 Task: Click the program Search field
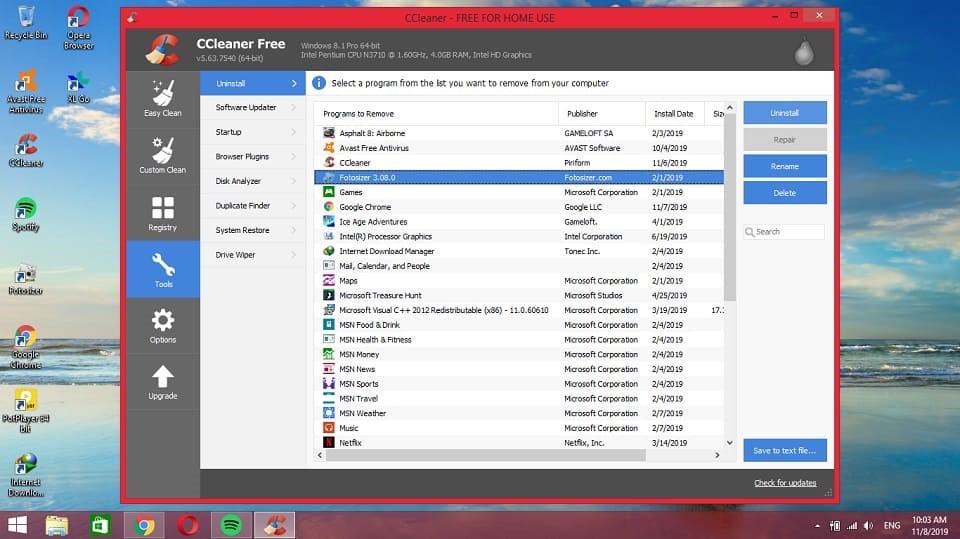[x=784, y=232]
